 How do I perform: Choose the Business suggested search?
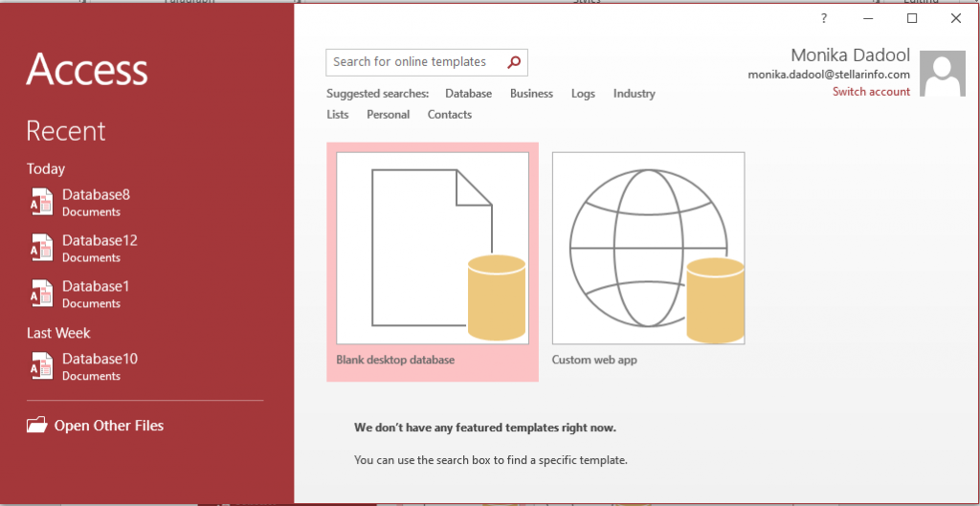click(x=531, y=94)
